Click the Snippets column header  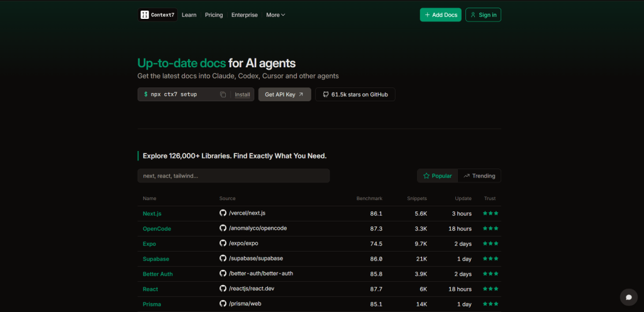(417, 198)
